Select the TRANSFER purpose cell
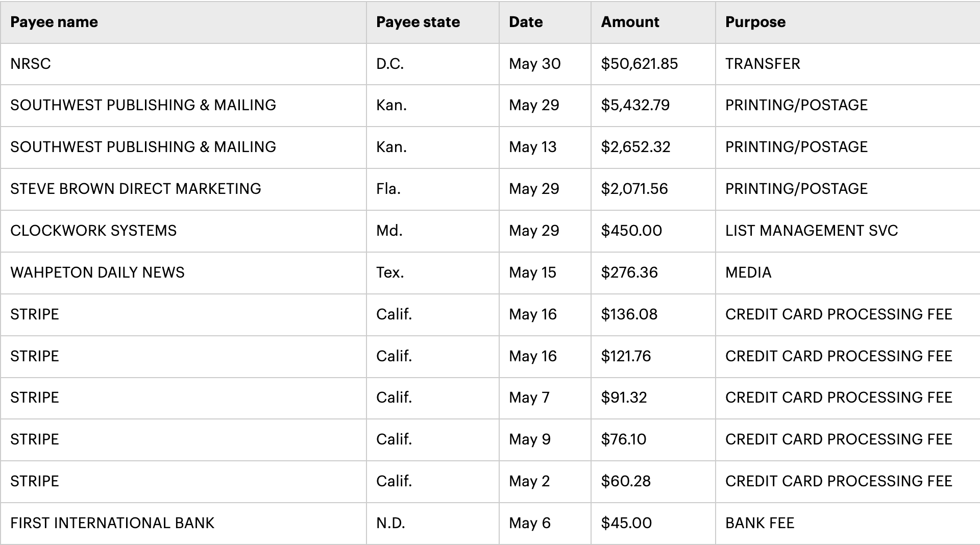This screenshot has width=980, height=545. click(763, 64)
